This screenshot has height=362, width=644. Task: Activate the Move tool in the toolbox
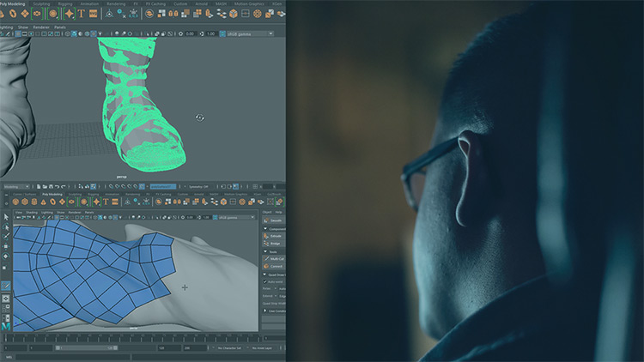[6, 246]
